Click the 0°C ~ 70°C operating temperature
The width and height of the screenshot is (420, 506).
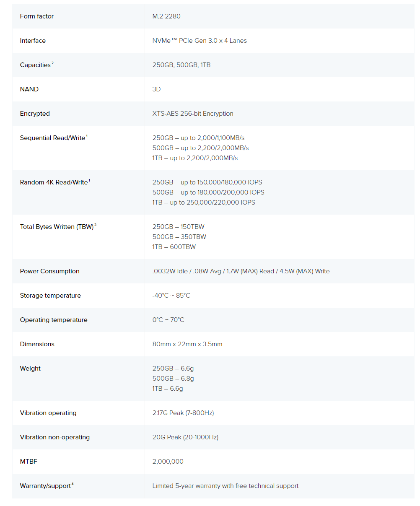click(x=168, y=320)
